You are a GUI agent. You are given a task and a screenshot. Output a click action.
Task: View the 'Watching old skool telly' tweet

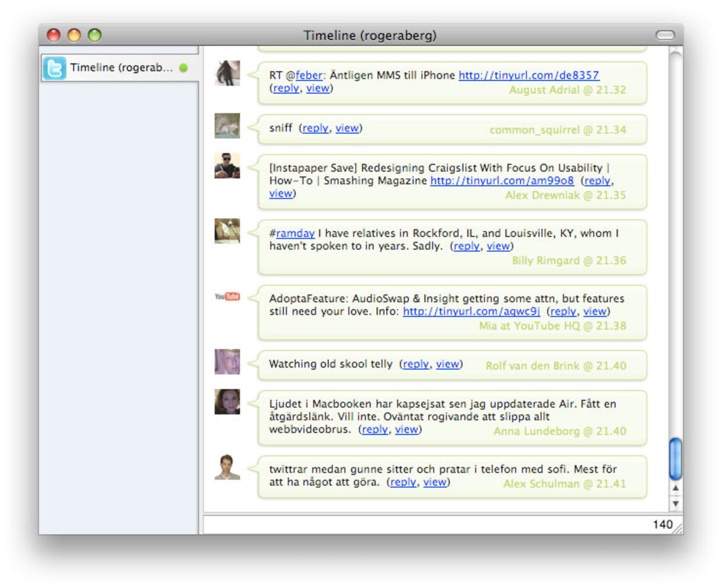[x=447, y=364]
